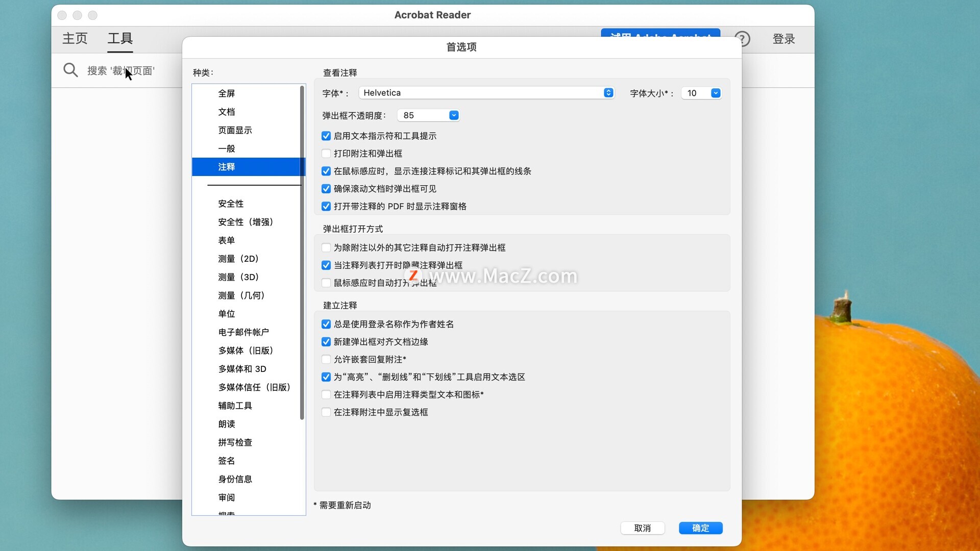This screenshot has height=551, width=980.
Task: Select 测量（几何）category
Action: point(246,295)
